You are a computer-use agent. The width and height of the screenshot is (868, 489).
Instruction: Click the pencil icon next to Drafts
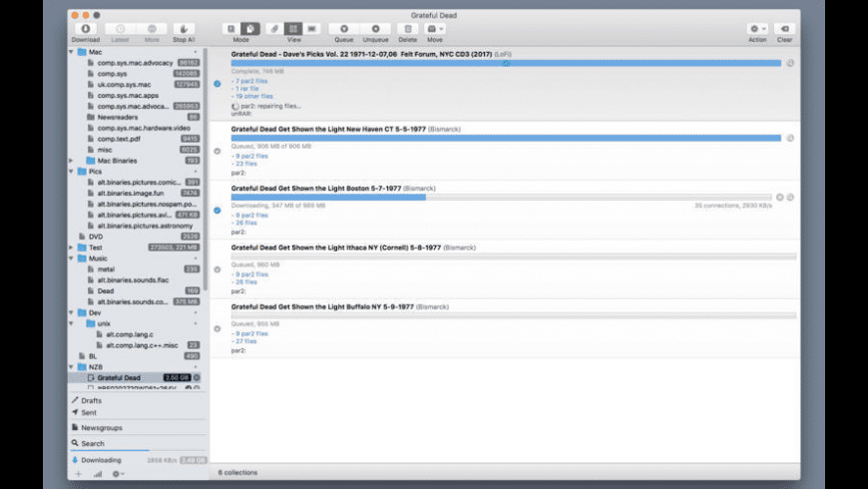pyautogui.click(x=75, y=400)
